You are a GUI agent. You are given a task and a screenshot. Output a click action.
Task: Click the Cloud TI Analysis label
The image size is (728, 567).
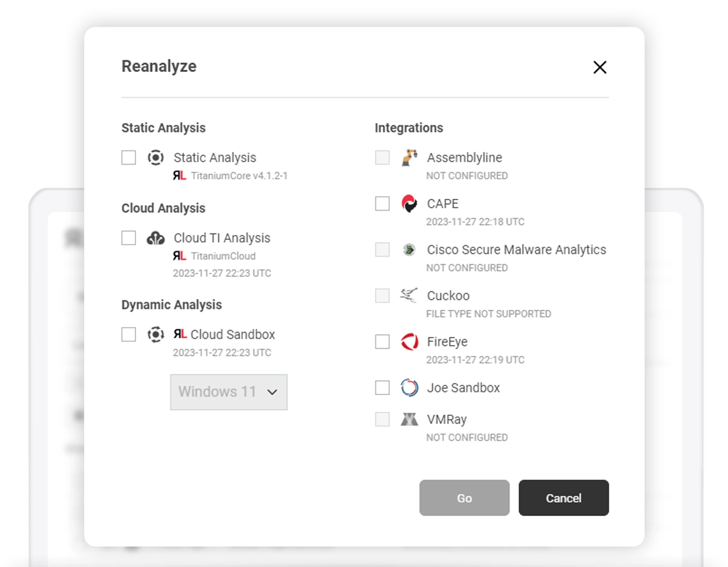tap(222, 238)
